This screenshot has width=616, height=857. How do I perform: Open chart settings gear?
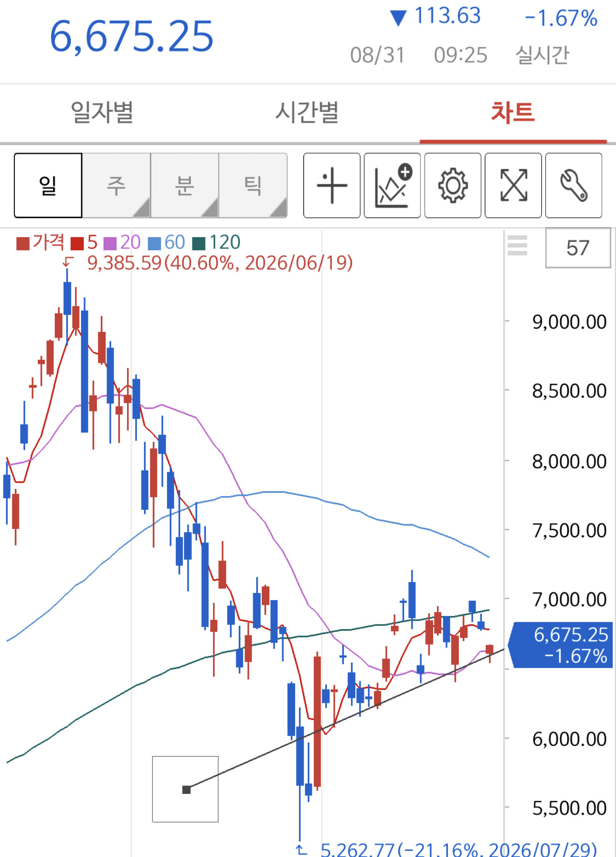pos(453,185)
